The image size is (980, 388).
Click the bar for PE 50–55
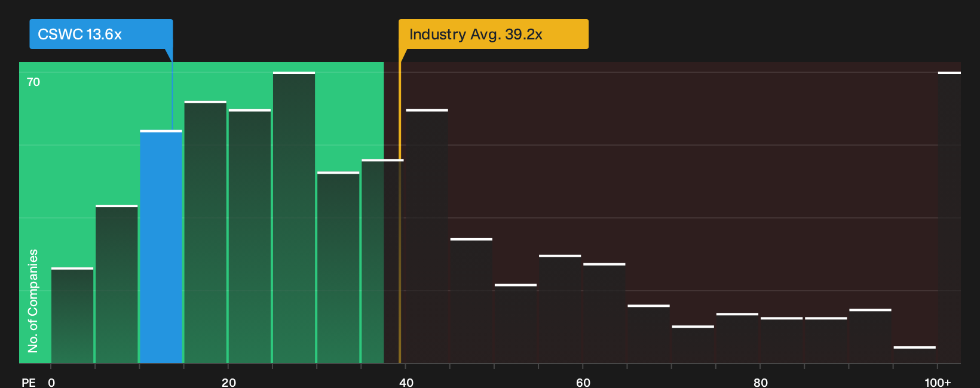click(x=516, y=324)
